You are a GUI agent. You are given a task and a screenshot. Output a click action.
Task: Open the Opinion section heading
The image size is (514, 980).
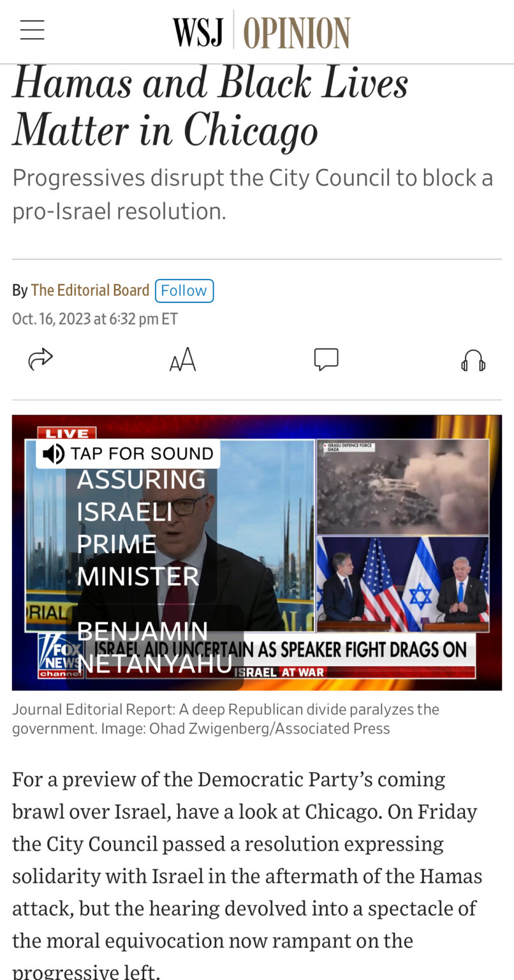coord(297,32)
